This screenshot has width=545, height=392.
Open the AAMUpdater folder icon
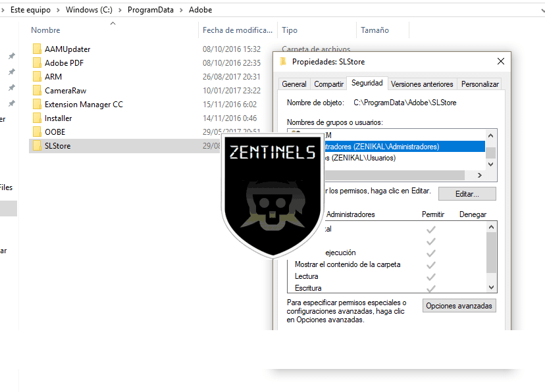click(x=37, y=49)
